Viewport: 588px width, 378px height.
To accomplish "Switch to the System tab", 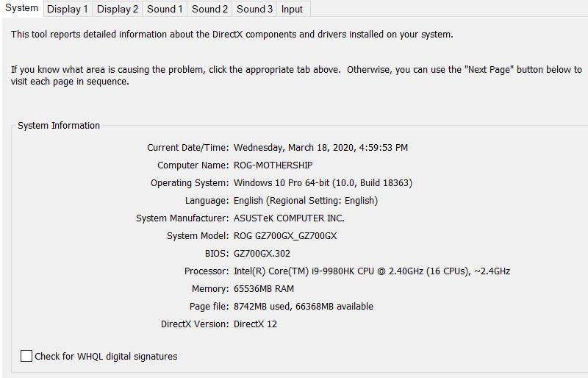I will pos(22,8).
